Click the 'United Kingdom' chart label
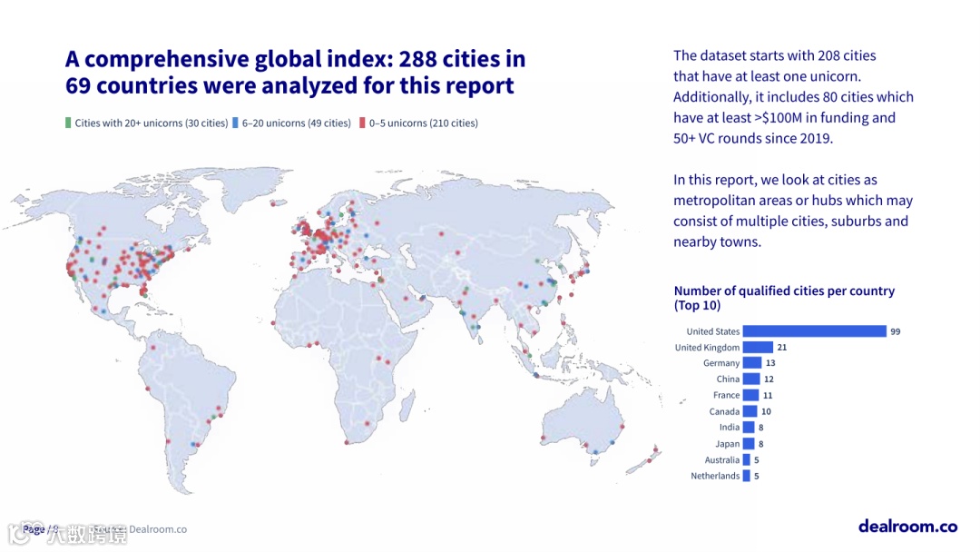 coord(707,348)
